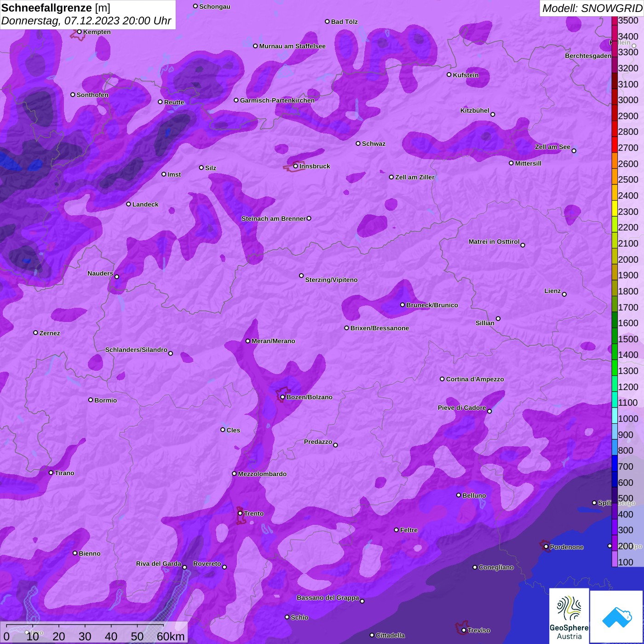Click the Schongau label
644x644 pixels.
point(215,6)
